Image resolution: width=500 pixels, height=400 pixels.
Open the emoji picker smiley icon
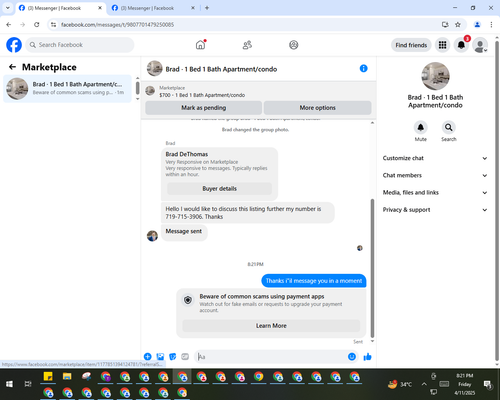[352, 357]
